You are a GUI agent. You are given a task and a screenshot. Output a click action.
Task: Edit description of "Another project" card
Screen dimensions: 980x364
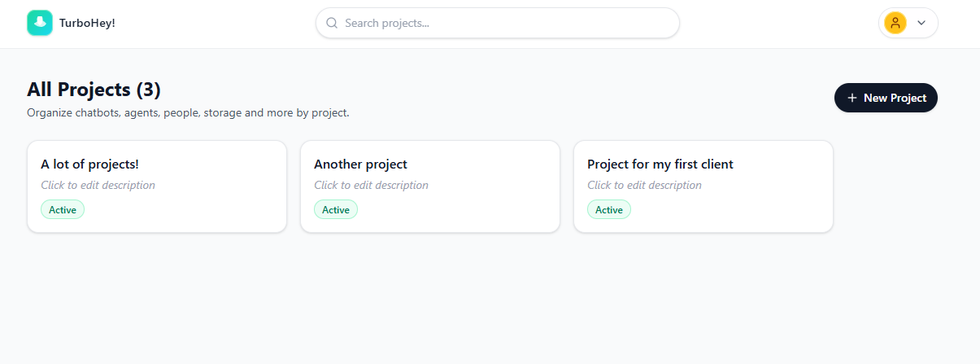[371, 185]
